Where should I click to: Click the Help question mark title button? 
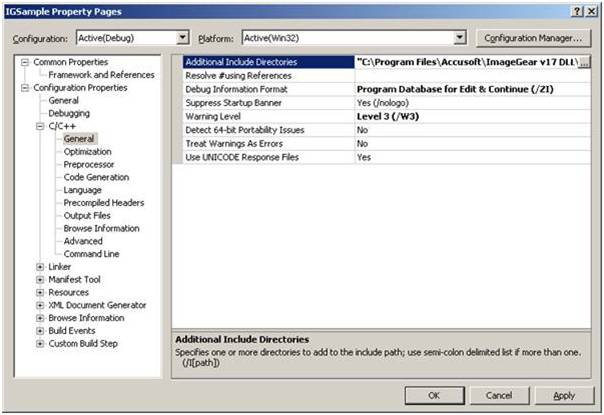[577, 10]
